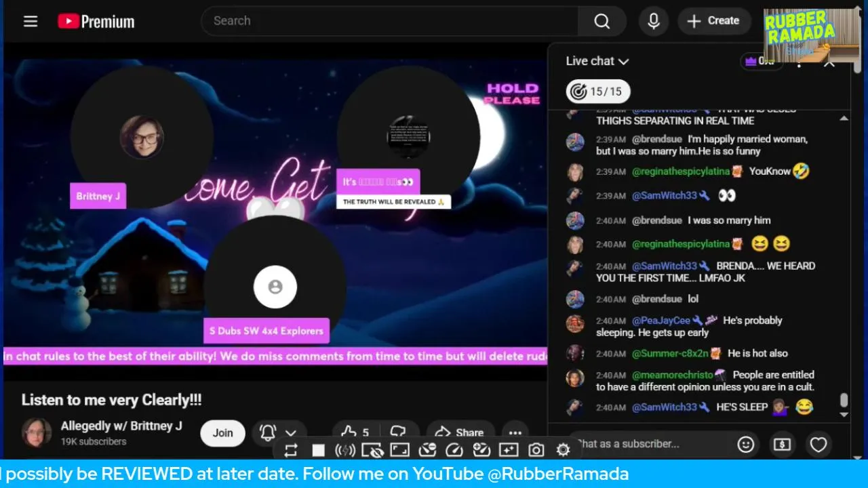Click the '19K subscribers' text
Screen dimensions: 868x488
tap(94, 441)
